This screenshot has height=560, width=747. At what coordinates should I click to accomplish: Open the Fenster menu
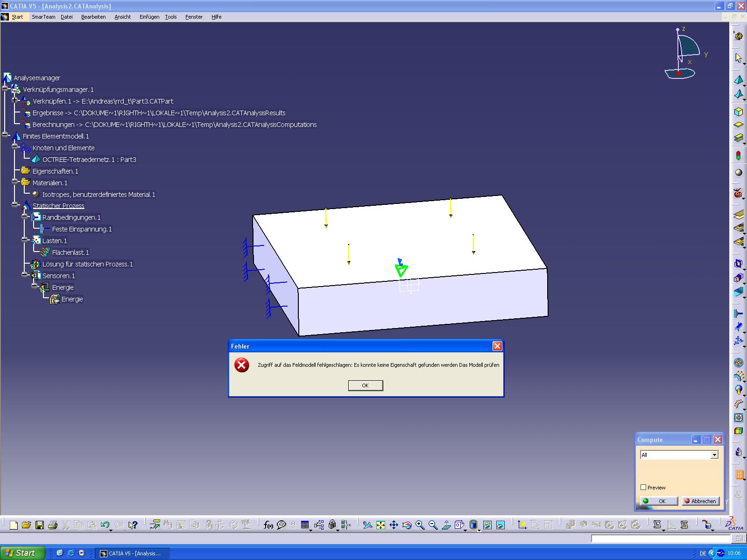[x=194, y=17]
